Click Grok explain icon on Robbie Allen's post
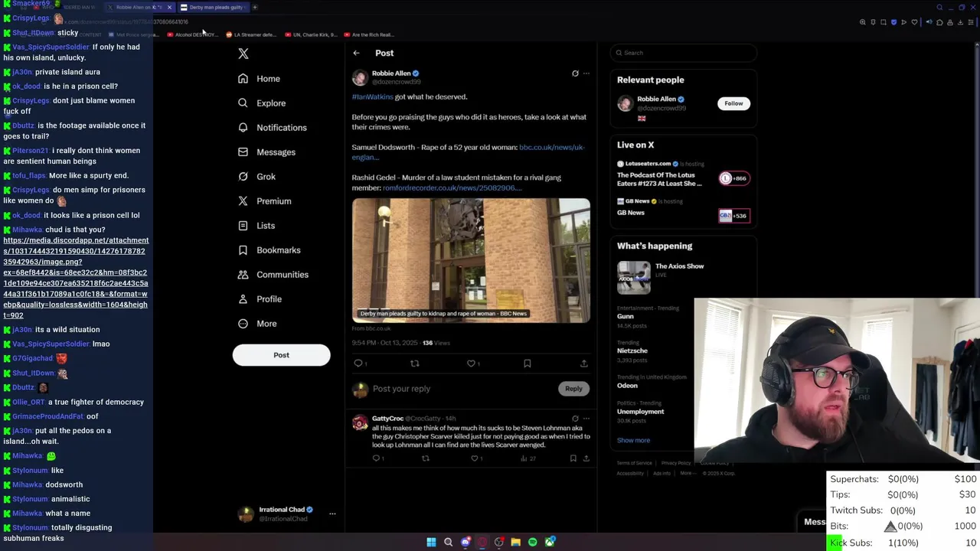 (x=575, y=73)
